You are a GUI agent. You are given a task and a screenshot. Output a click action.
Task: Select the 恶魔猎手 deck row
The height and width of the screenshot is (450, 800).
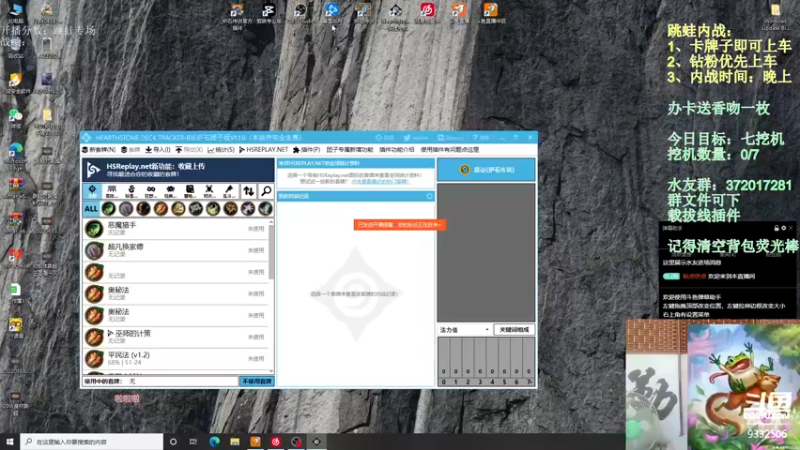click(175, 229)
